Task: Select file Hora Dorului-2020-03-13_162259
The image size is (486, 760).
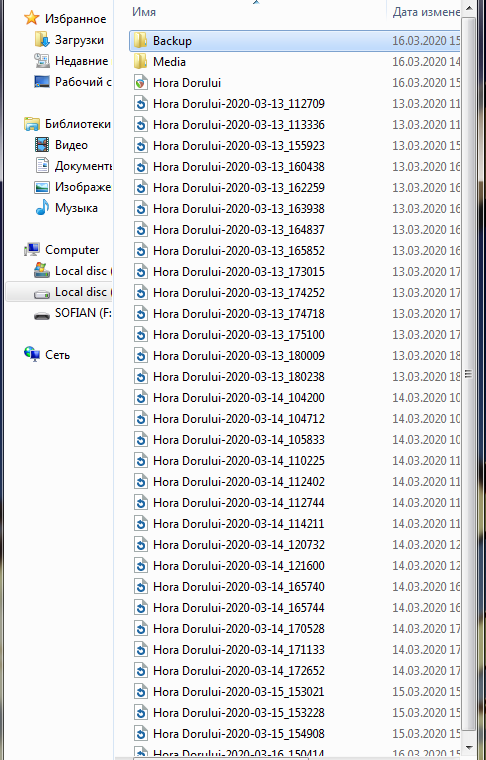Action: tap(239, 188)
